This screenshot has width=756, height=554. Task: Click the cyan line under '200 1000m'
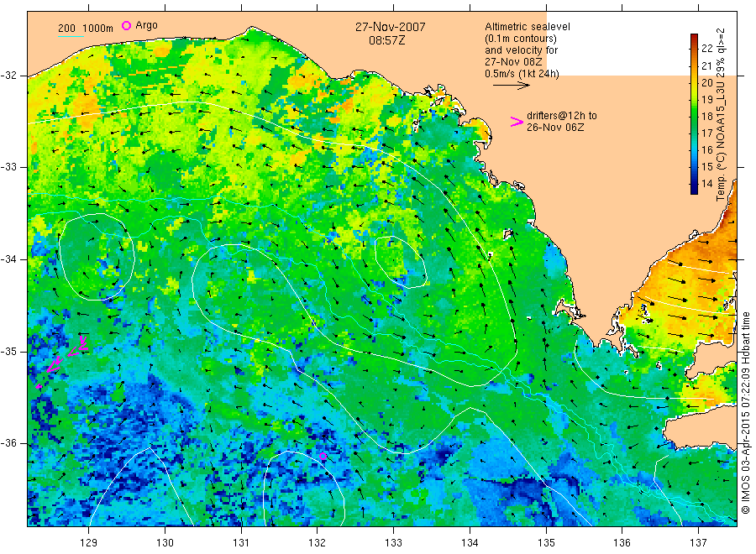(x=71, y=36)
